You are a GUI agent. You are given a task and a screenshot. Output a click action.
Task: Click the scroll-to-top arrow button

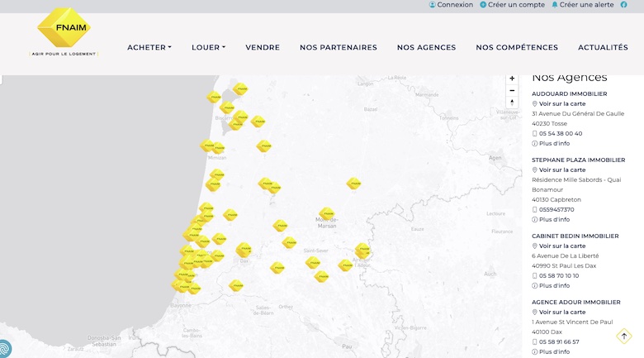click(x=624, y=337)
